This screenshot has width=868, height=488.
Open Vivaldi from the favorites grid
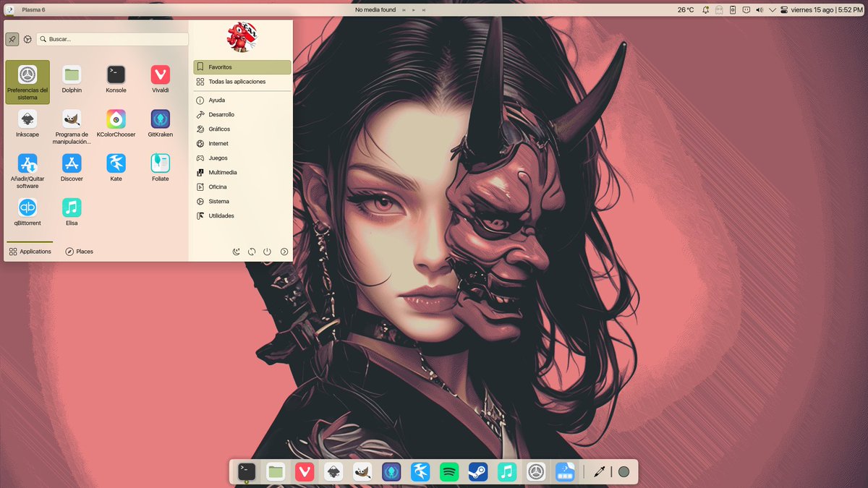tap(161, 80)
